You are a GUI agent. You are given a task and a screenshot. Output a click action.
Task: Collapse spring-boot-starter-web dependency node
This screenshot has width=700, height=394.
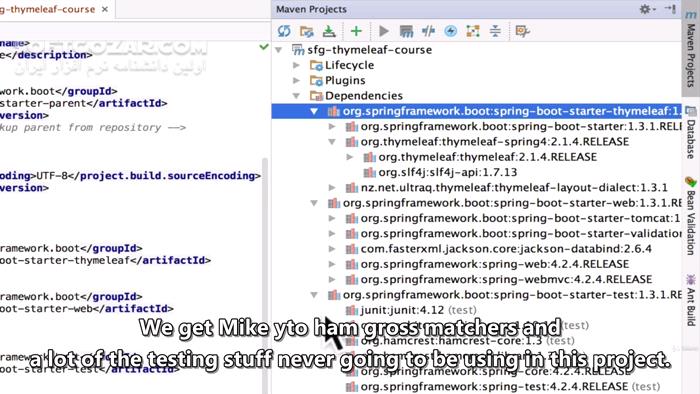pos(314,203)
